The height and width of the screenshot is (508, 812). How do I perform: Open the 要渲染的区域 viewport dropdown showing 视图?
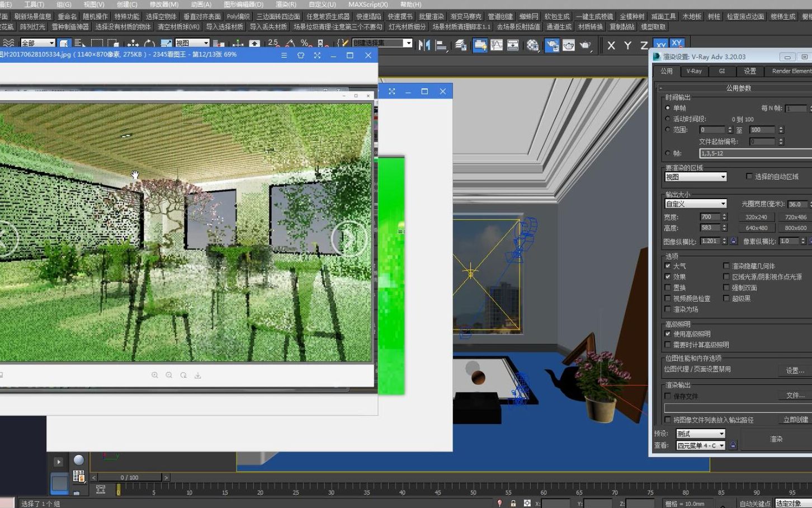(695, 176)
